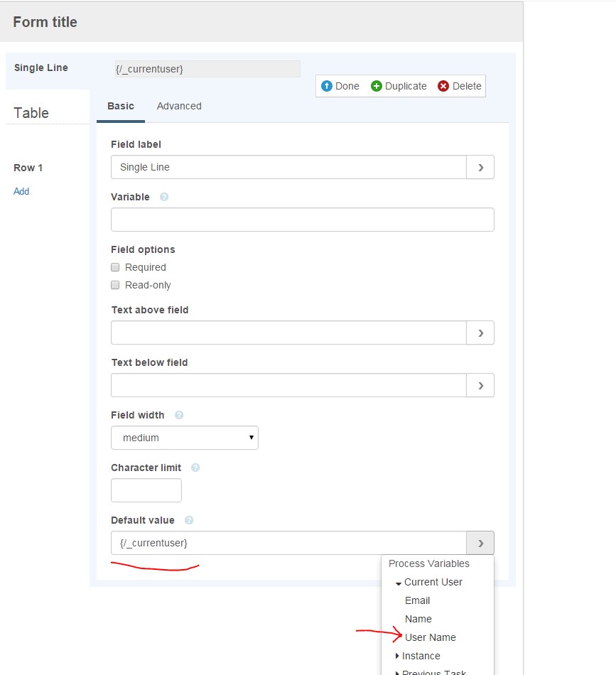Click help icon beside Field width
Viewport: 616px width, 675px height.
coord(179,415)
